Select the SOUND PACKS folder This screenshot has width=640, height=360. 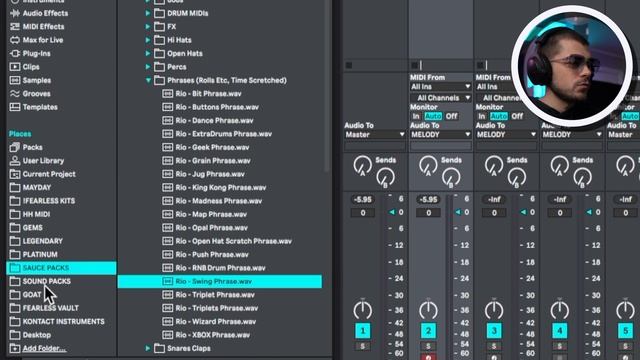coord(40,281)
